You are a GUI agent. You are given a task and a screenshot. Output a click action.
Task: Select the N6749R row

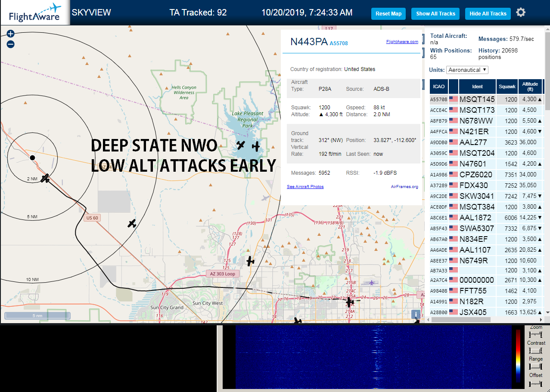(486, 260)
